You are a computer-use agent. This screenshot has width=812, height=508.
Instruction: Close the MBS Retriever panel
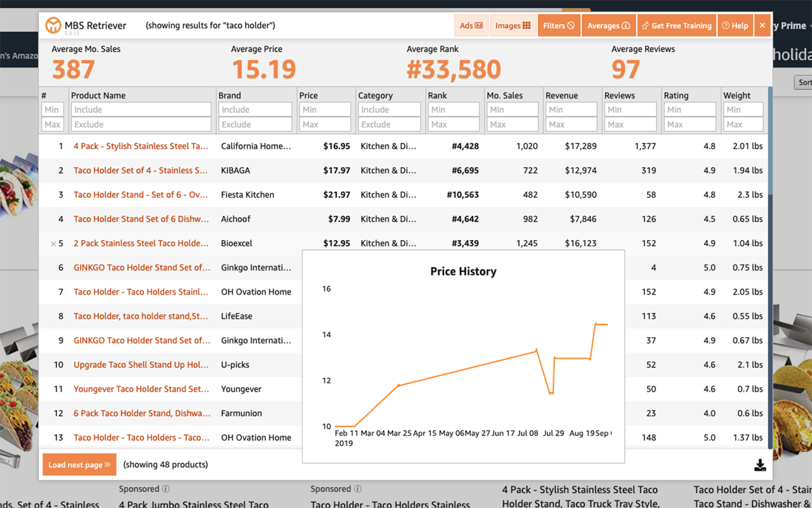[x=763, y=25]
